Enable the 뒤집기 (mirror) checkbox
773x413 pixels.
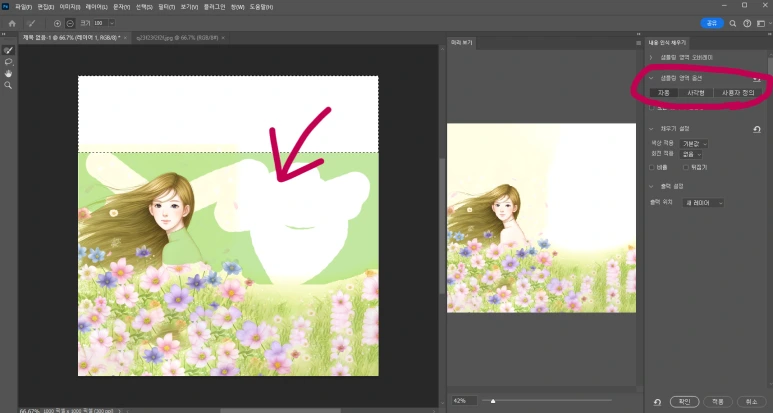click(686, 167)
